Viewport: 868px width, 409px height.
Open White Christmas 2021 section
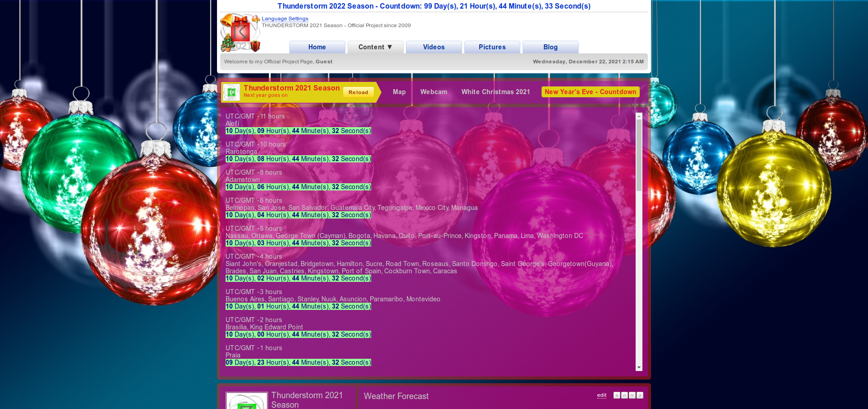tap(495, 92)
